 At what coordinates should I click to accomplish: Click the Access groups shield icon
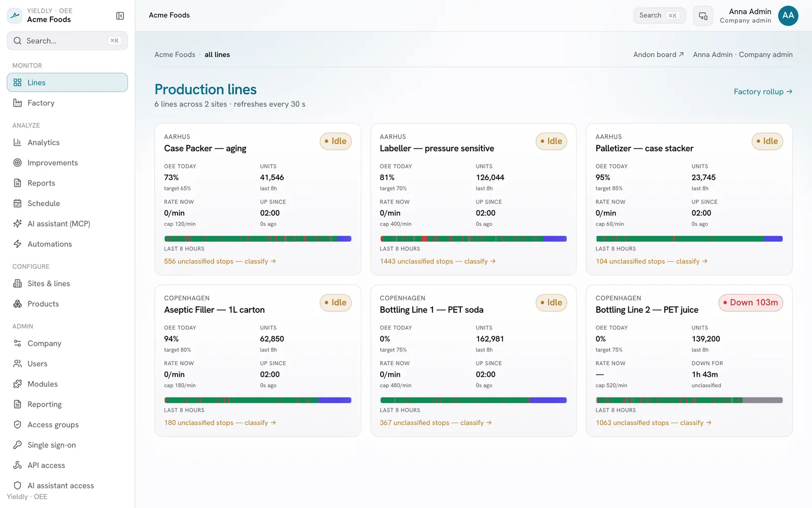17,425
